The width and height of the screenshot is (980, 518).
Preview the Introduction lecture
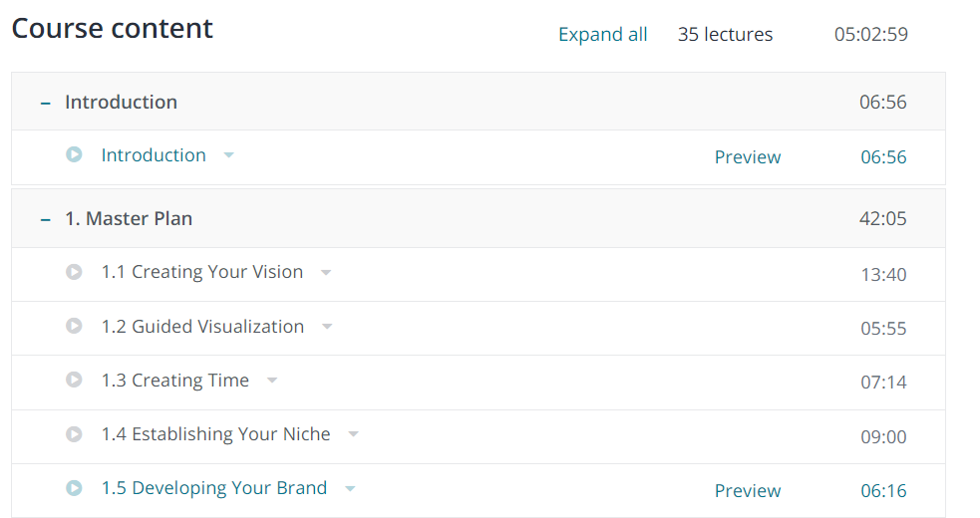[x=748, y=157]
